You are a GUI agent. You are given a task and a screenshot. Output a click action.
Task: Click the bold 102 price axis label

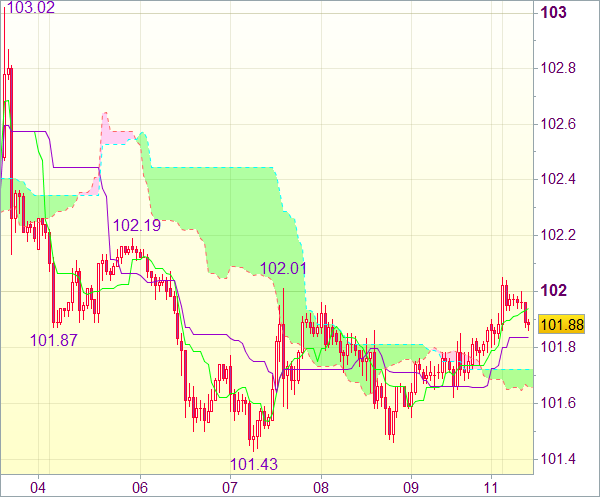click(553, 291)
